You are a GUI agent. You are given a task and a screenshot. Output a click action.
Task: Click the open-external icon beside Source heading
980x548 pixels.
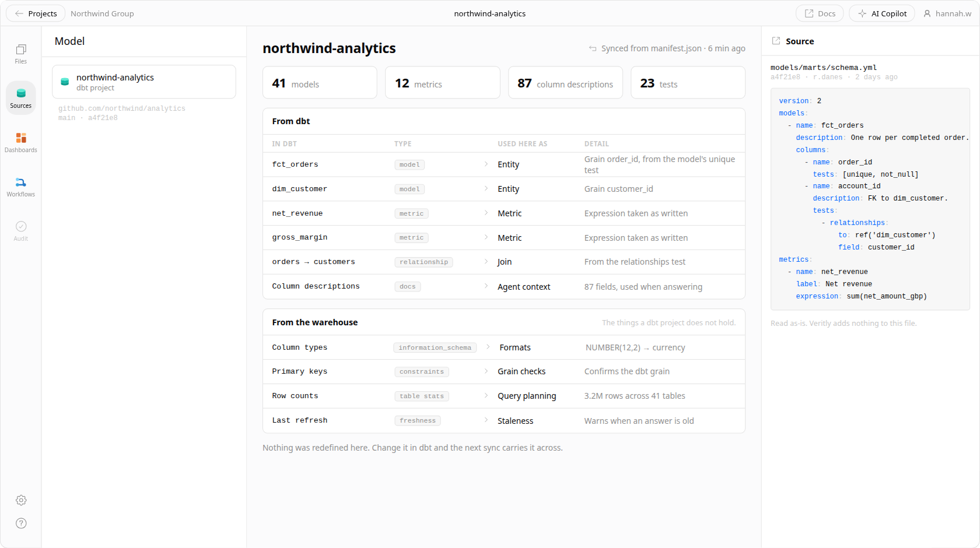coord(776,41)
